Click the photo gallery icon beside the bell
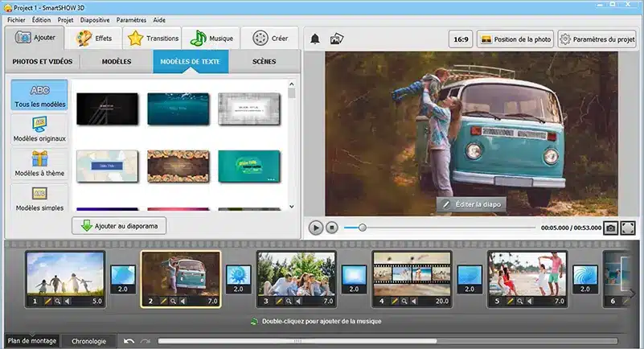This screenshot has width=644, height=349. (337, 39)
